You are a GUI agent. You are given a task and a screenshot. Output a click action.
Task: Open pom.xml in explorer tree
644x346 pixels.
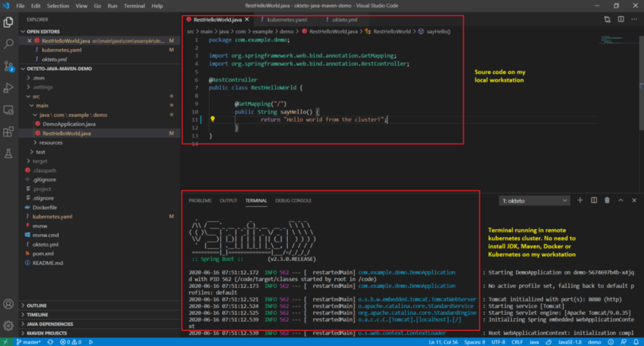[43, 254]
